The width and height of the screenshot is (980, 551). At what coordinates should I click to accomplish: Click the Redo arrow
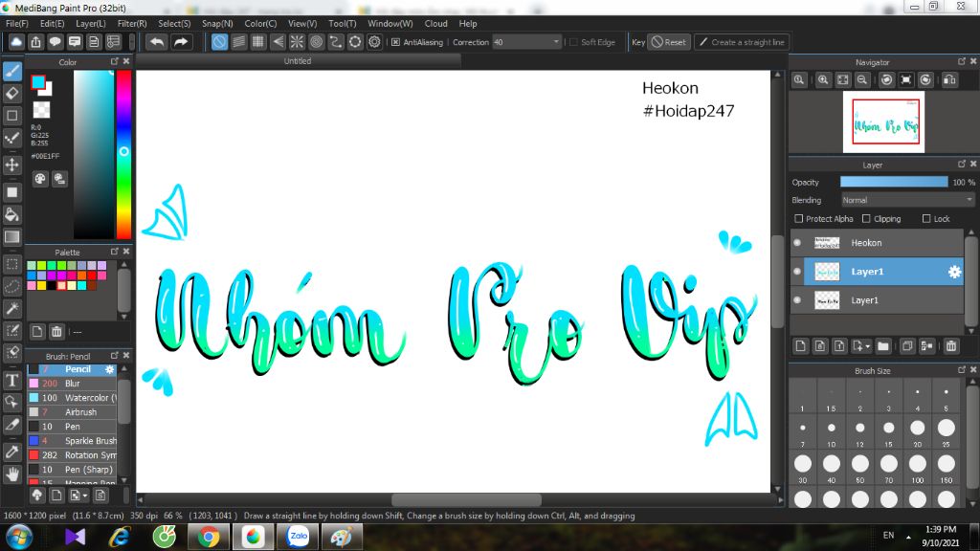point(181,42)
